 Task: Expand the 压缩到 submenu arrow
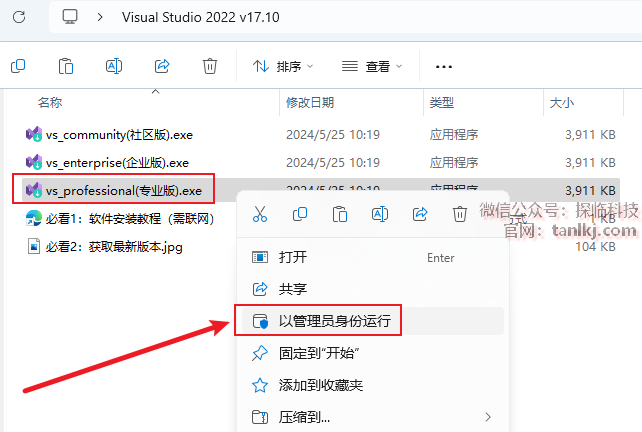pos(488,417)
